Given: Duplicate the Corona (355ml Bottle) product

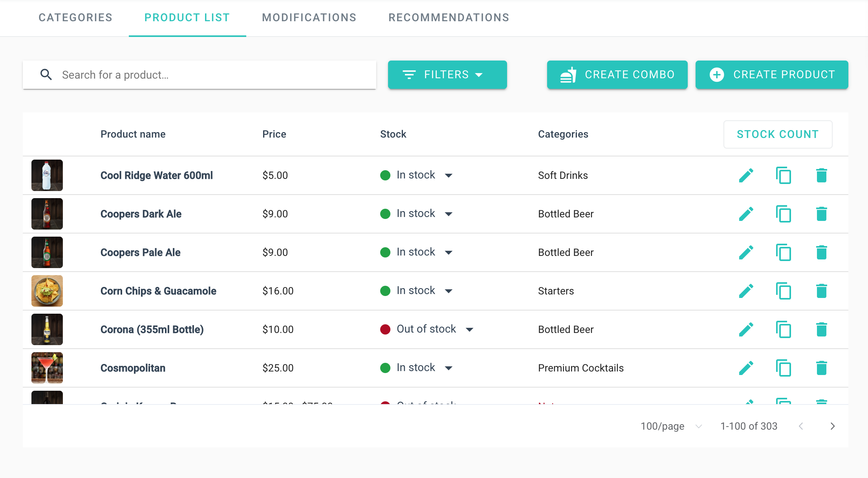Looking at the screenshot, I should (x=783, y=329).
